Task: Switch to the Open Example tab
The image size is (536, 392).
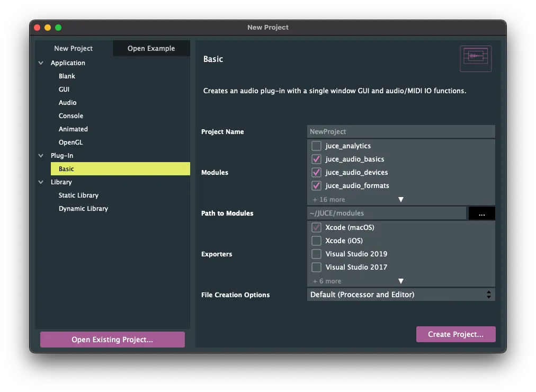Action: coord(151,48)
